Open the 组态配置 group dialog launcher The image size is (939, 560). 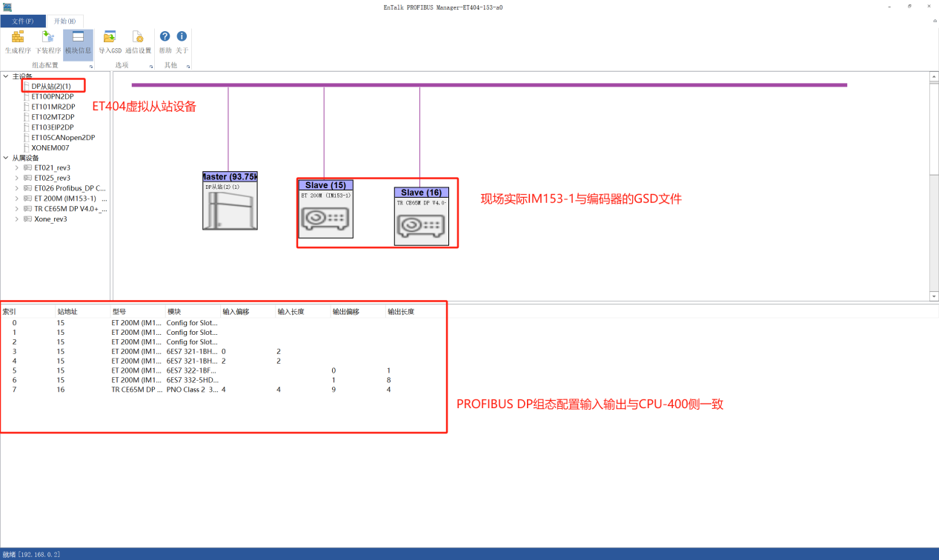pyautogui.click(x=91, y=67)
